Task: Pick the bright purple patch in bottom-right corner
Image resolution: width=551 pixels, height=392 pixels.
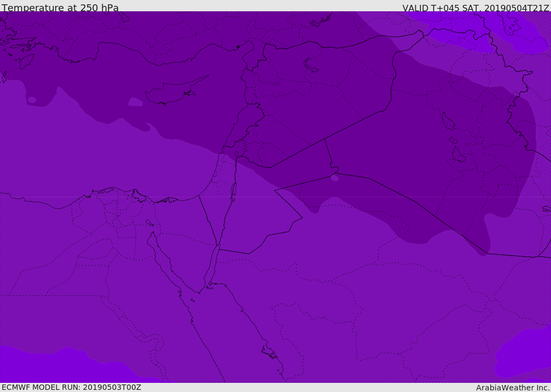Action: coord(525,355)
